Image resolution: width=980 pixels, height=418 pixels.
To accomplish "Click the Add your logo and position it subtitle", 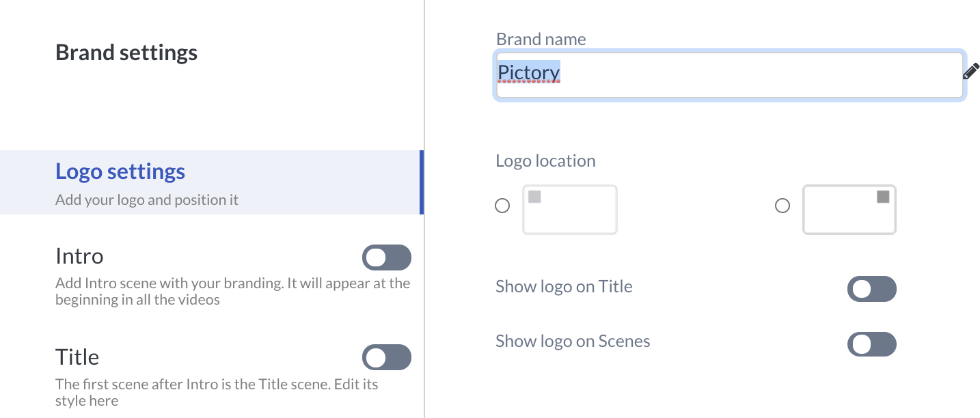I will point(147,200).
